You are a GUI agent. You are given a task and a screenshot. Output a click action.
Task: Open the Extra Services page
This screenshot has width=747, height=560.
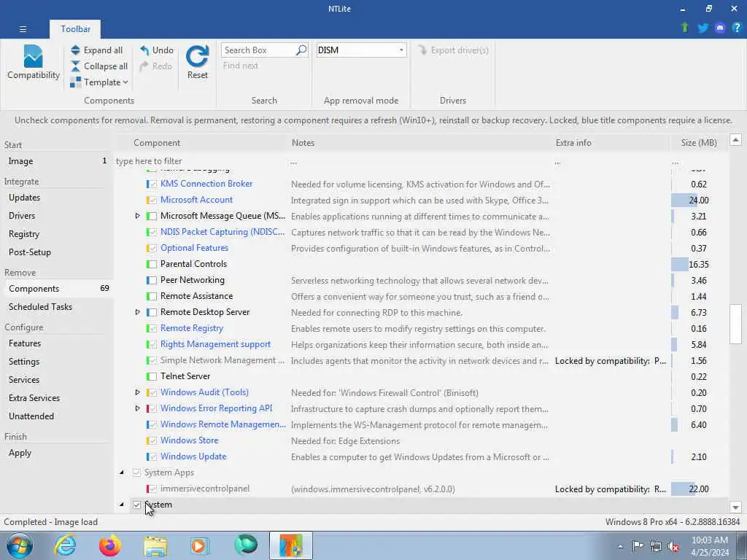coord(34,398)
